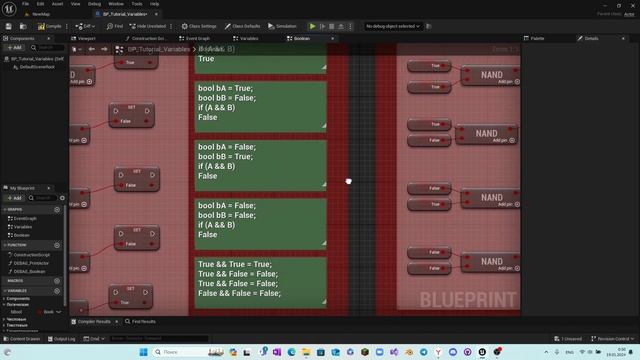640x360 pixels.
Task: Focus the My Blueprint search field
Action: pos(43,198)
